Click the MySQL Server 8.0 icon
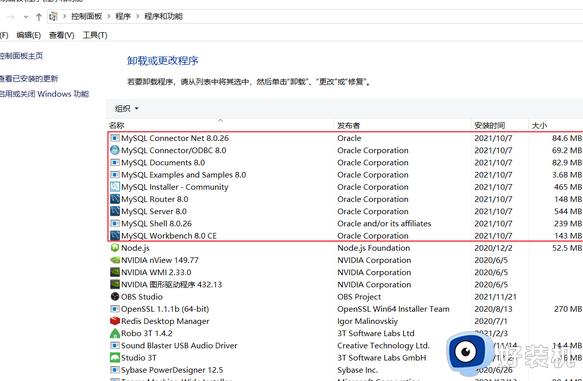 click(115, 211)
